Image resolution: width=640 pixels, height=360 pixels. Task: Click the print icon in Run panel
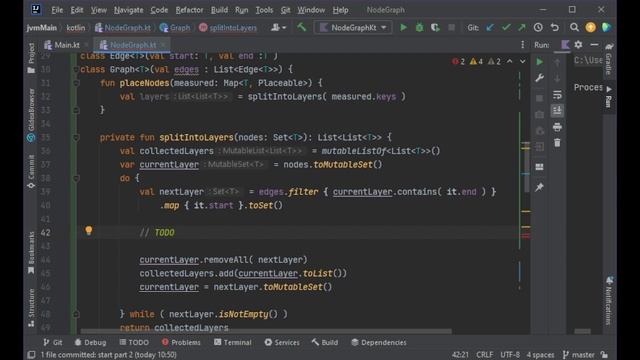pyautogui.click(x=557, y=127)
